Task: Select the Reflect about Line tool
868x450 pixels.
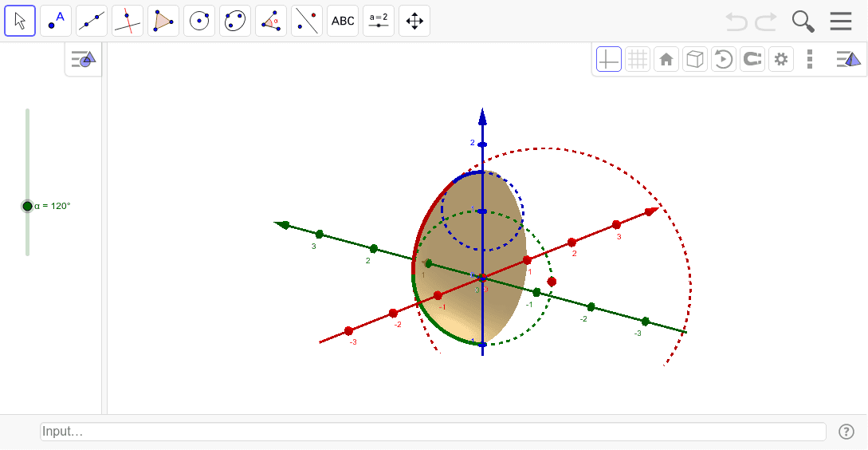Action: [x=307, y=21]
